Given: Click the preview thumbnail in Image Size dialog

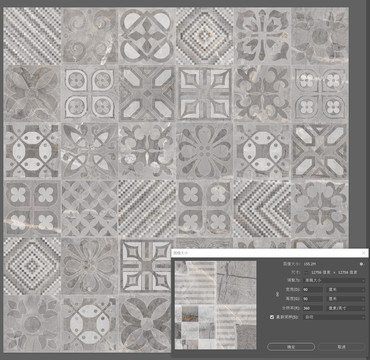Looking at the screenshot, I should [x=216, y=305].
